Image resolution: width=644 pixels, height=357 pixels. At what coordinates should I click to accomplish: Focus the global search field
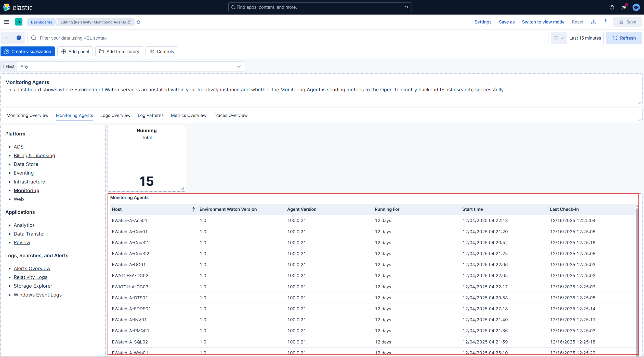[320, 7]
